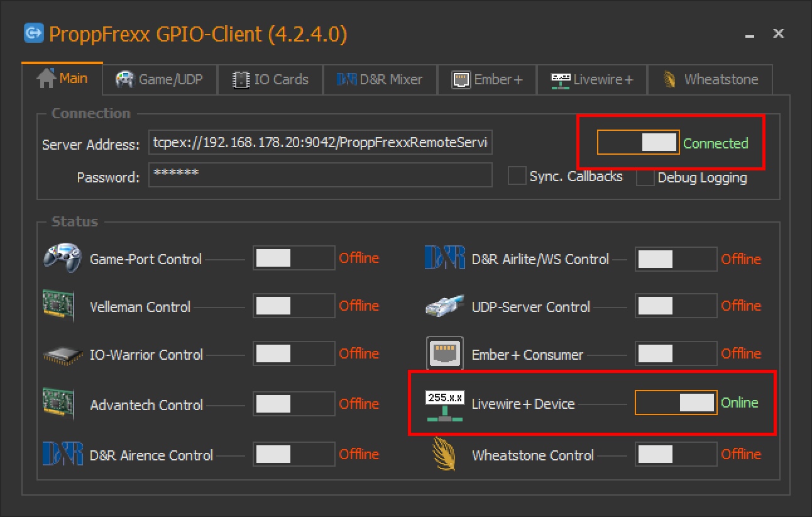Close the GPIO-Client window

tap(779, 33)
